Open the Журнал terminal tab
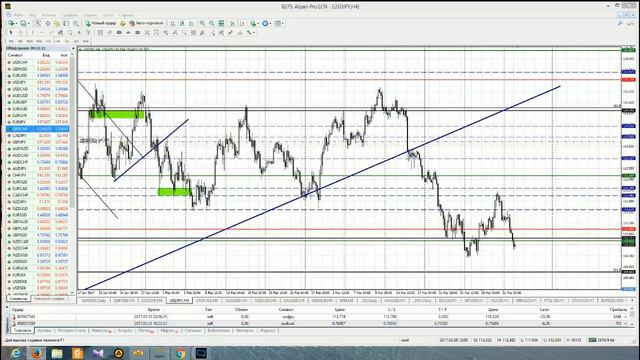Image resolution: width=640 pixels, height=360 pixels. click(267, 331)
